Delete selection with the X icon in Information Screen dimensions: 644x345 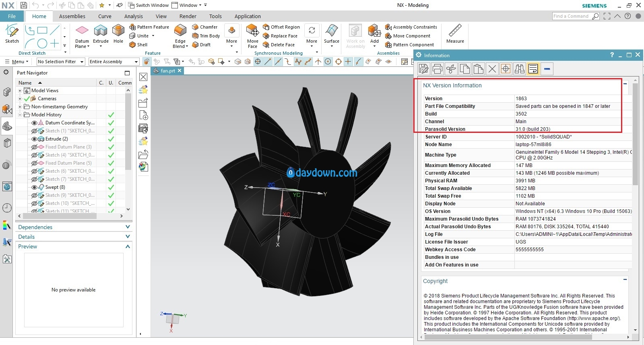pyautogui.click(x=492, y=69)
